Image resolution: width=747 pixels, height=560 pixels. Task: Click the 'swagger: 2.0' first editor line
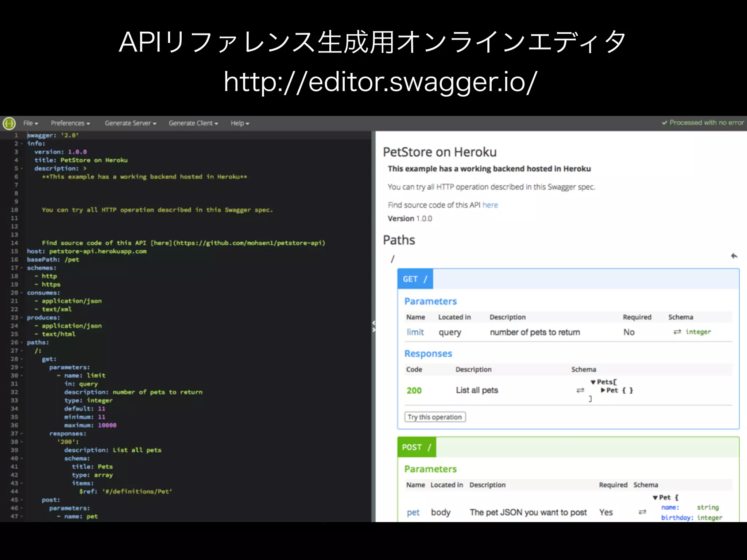(53, 135)
